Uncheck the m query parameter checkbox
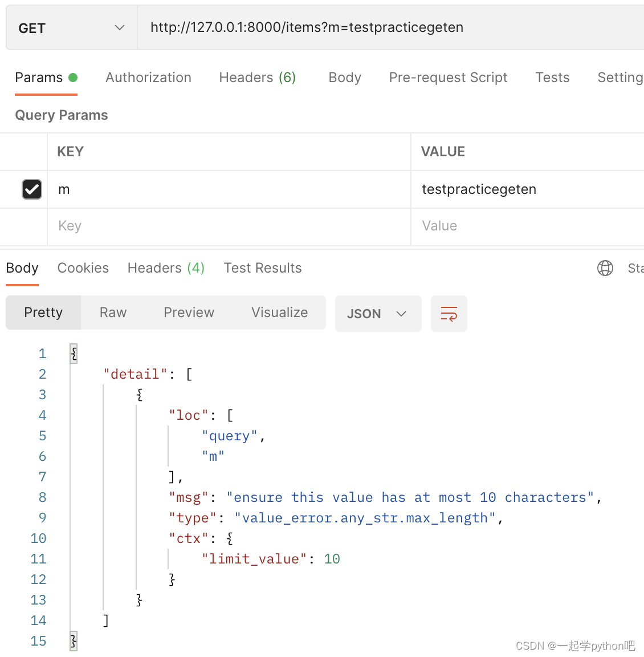644x657 pixels. [31, 189]
